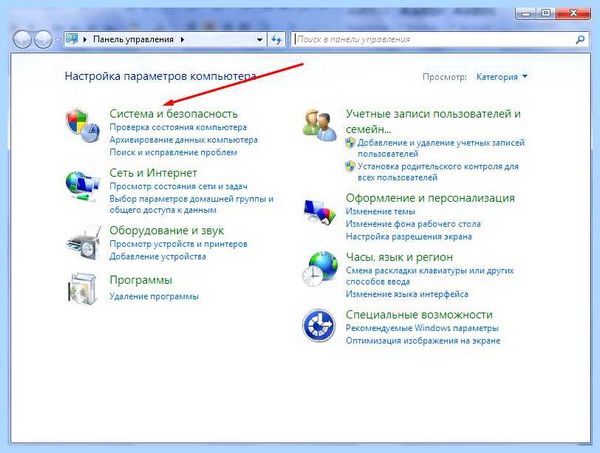600x453 pixels.
Task: Open Выбор параметров домашней группы link
Action: point(191,204)
